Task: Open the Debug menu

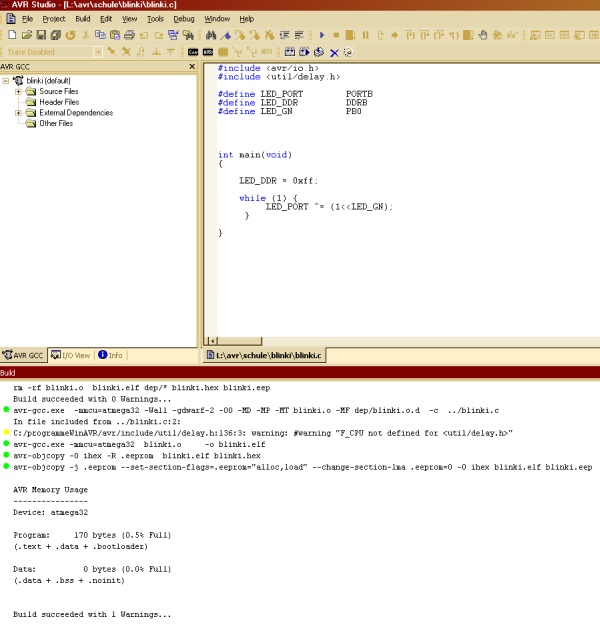Action: point(184,19)
